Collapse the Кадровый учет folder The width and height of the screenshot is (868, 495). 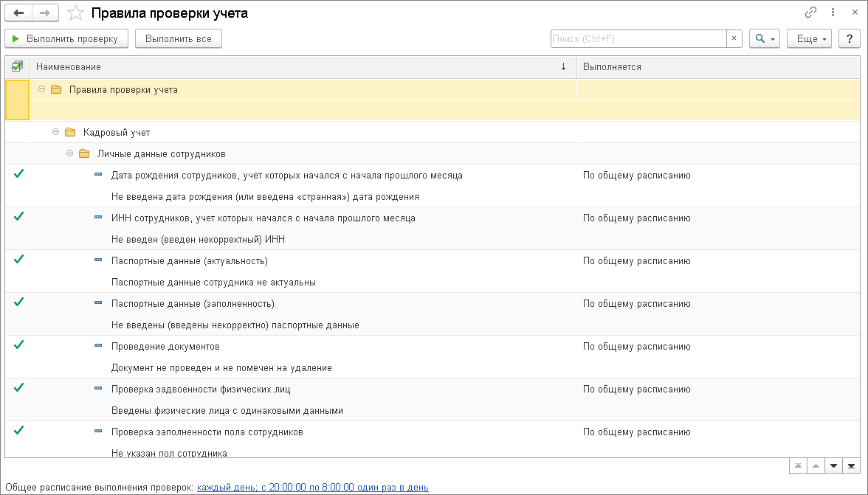point(56,132)
